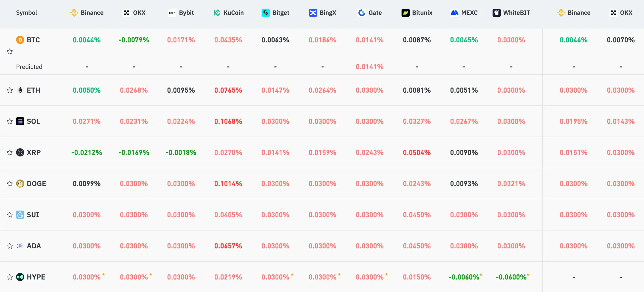Click the Bitcoin coin icon
The width and height of the screenshot is (644, 292).
point(20,40)
